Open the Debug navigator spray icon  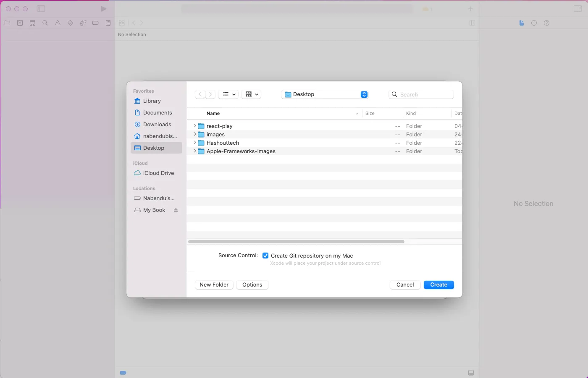pos(83,23)
